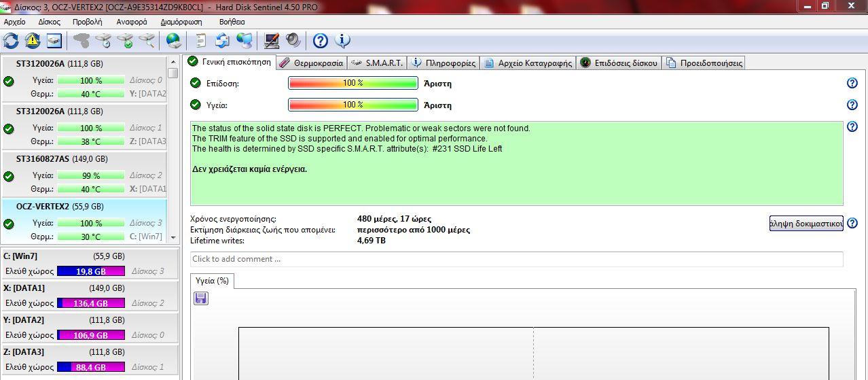Select the Y: [DATA2] partition row

pyautogui.click(x=89, y=328)
